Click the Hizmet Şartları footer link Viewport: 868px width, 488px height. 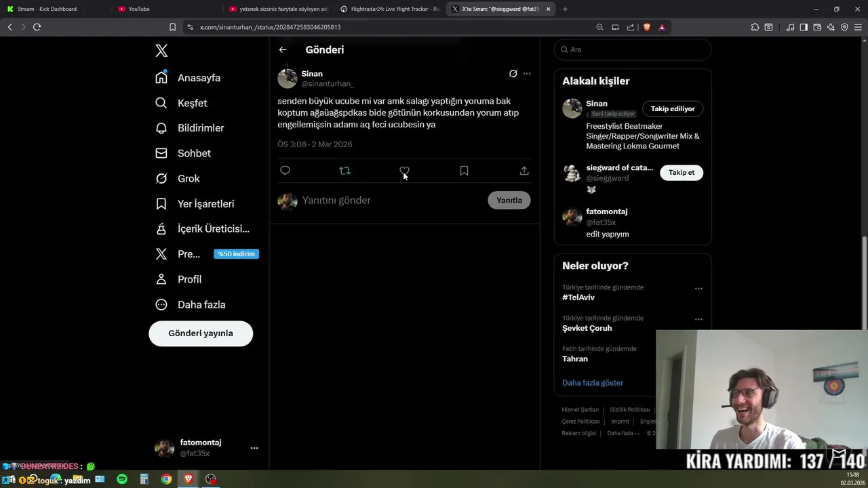pyautogui.click(x=580, y=409)
